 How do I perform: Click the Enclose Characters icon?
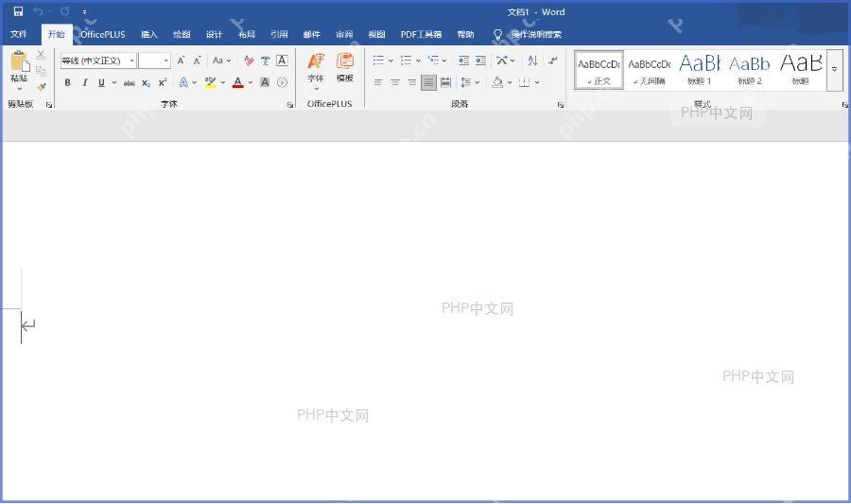point(282,82)
